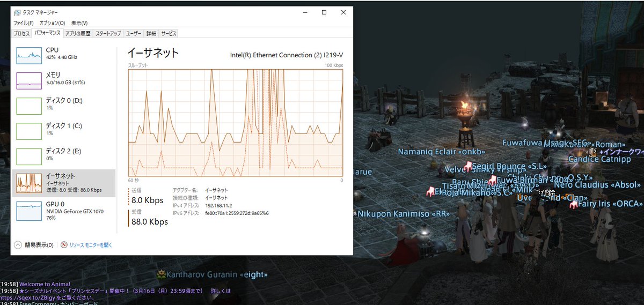Click the ディスク 0 mini graph thumbnail
Image resolution: width=644 pixels, height=305 pixels.
(x=29, y=106)
